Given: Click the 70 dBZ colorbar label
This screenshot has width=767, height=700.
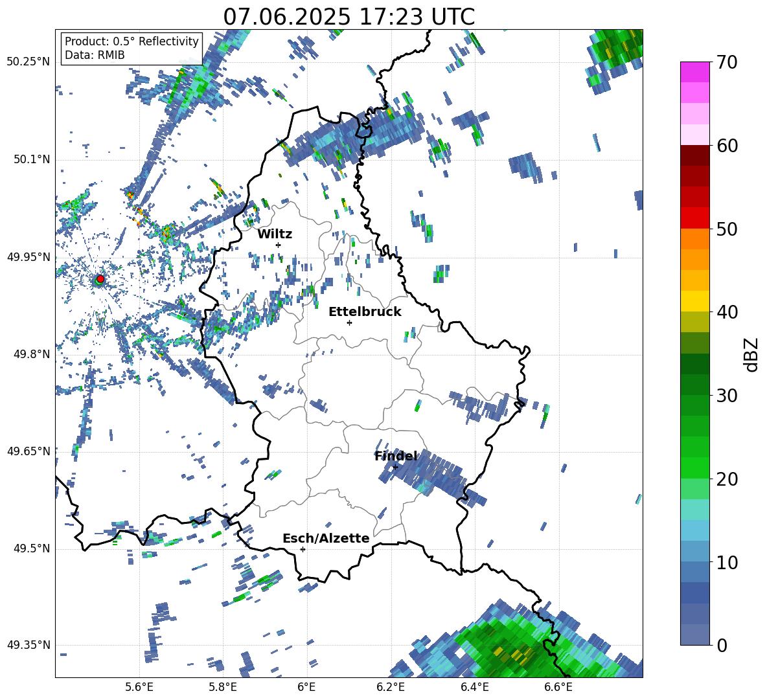Looking at the screenshot, I should pyautogui.click(x=727, y=63).
